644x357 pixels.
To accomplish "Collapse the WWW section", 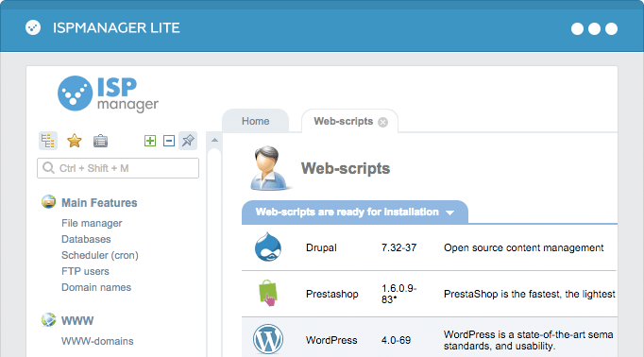I will [77, 320].
